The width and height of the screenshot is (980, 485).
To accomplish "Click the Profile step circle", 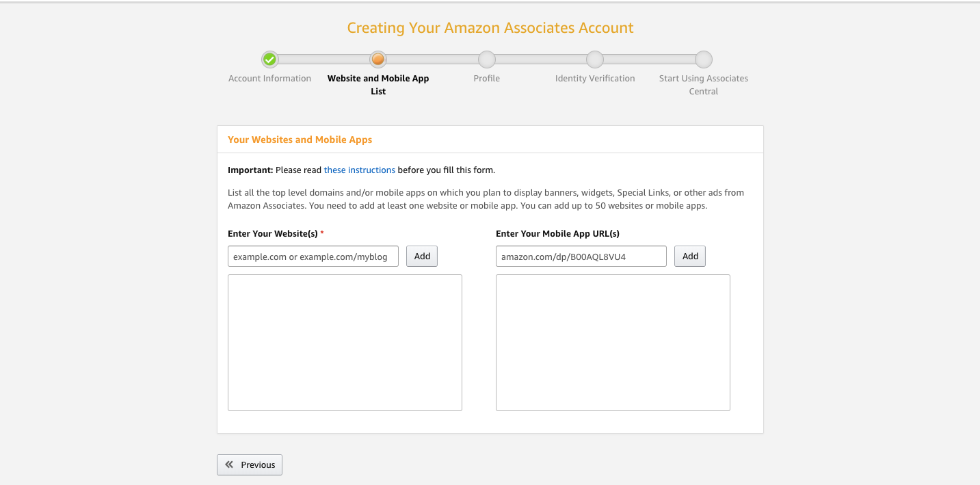I will click(487, 60).
